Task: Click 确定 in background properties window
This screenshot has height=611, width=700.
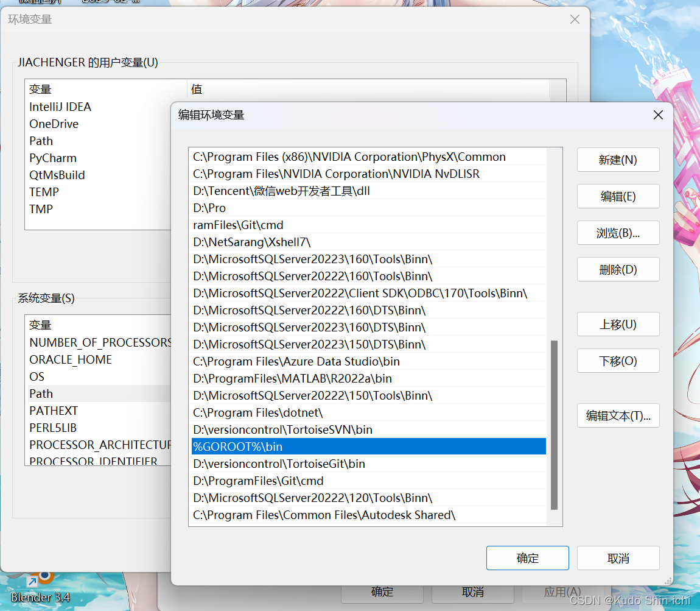Action: pyautogui.click(x=382, y=592)
